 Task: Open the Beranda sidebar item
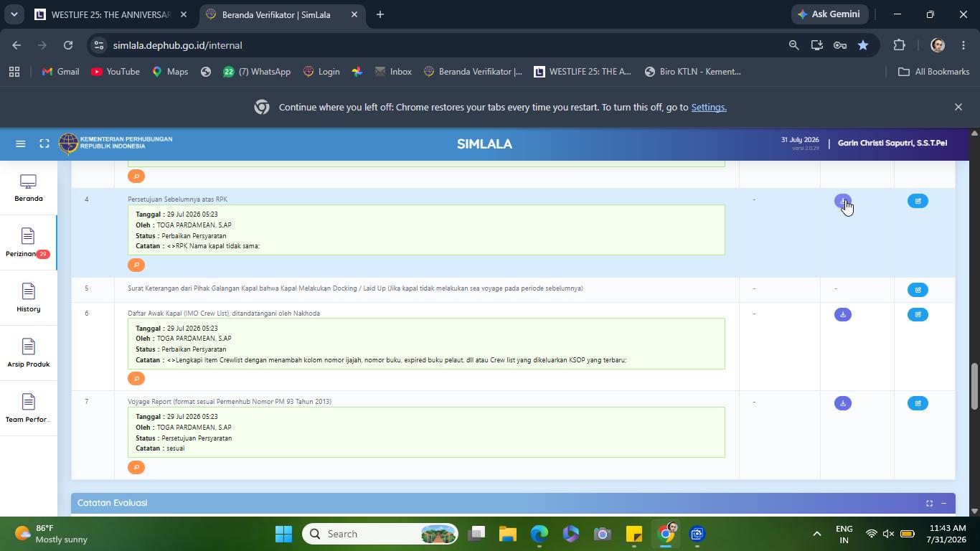pyautogui.click(x=29, y=188)
